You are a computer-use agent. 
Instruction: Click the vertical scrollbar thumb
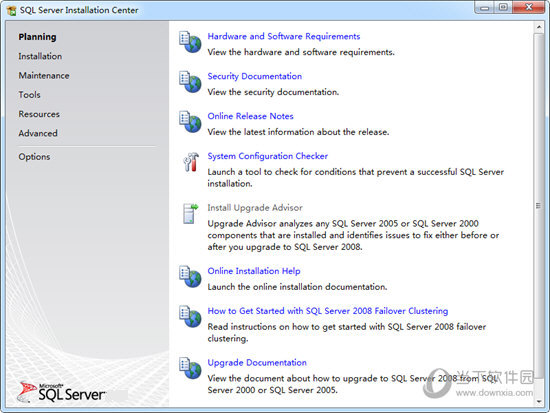click(x=538, y=206)
